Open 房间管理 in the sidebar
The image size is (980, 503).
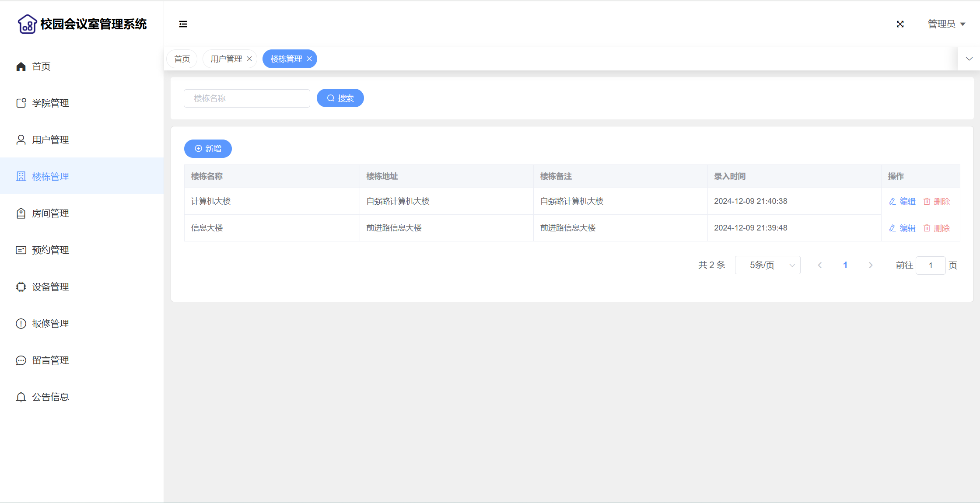pos(50,213)
